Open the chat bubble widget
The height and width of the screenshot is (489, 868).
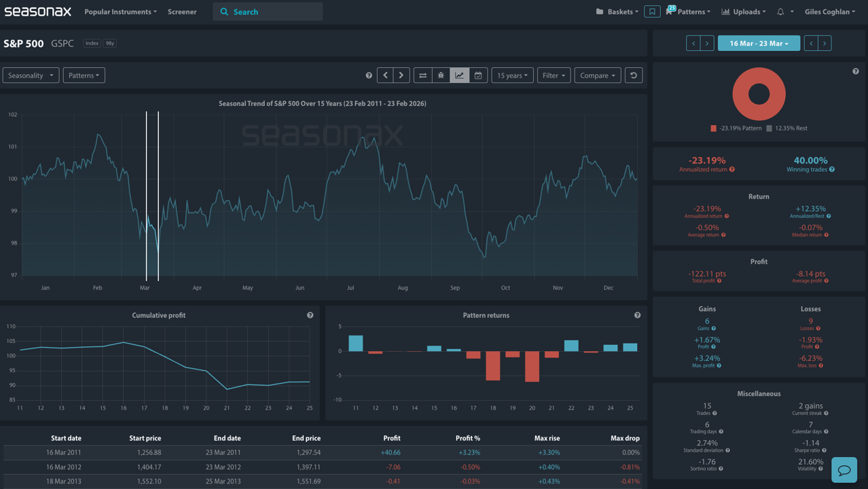tap(844, 470)
